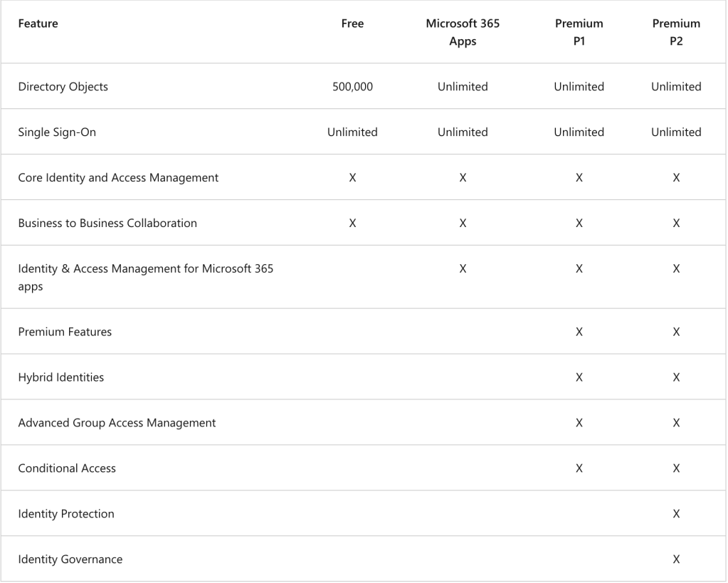Screen dimensions: 728x583
Task: Click the Identity Governance row label
Action: pos(70,560)
